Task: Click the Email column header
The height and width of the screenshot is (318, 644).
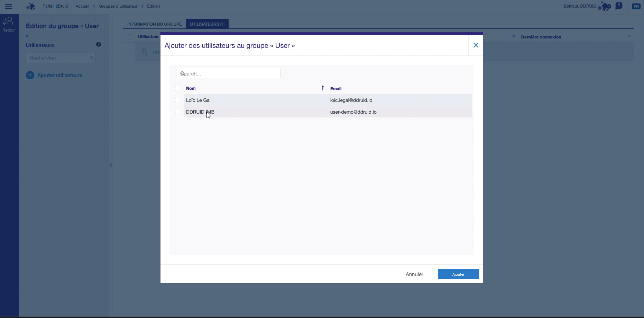Action: point(336,88)
